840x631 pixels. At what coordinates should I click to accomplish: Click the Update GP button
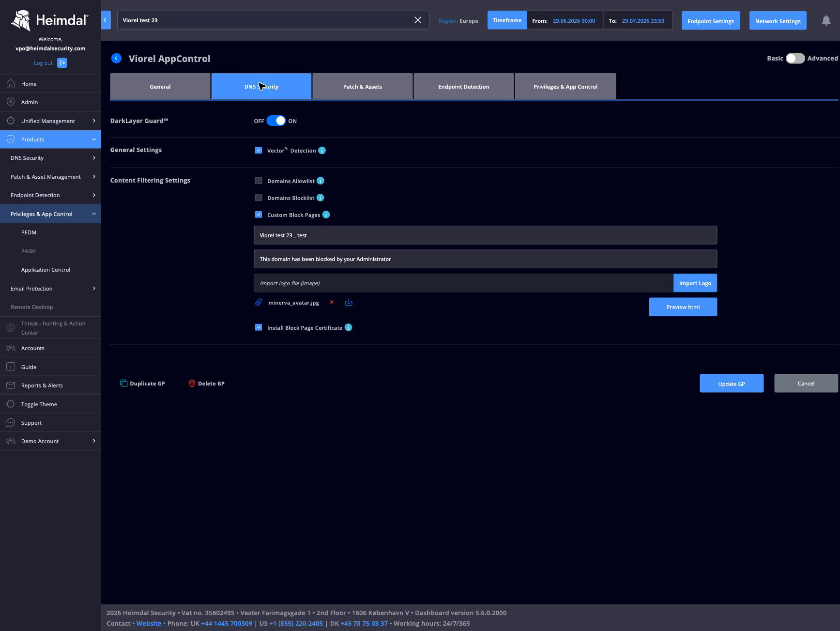click(x=732, y=384)
